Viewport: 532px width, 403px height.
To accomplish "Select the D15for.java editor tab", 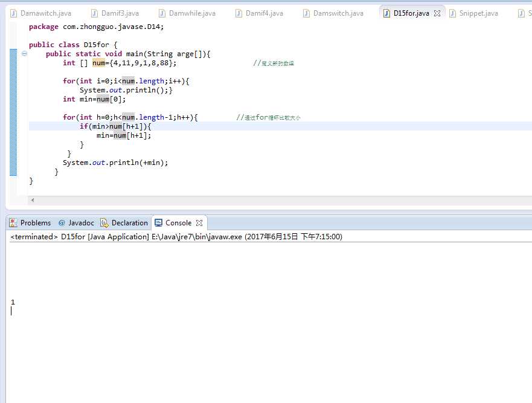I will pos(411,13).
